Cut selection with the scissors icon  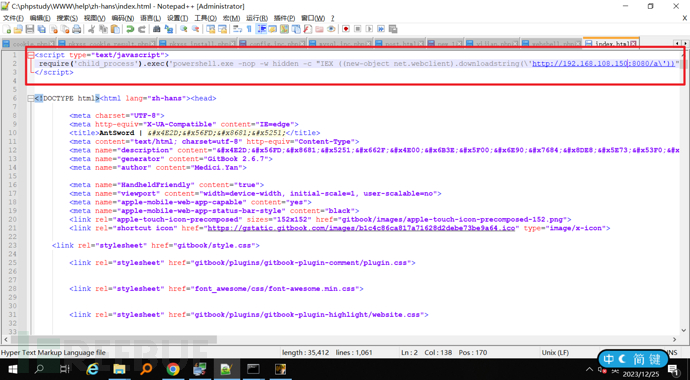(92, 29)
